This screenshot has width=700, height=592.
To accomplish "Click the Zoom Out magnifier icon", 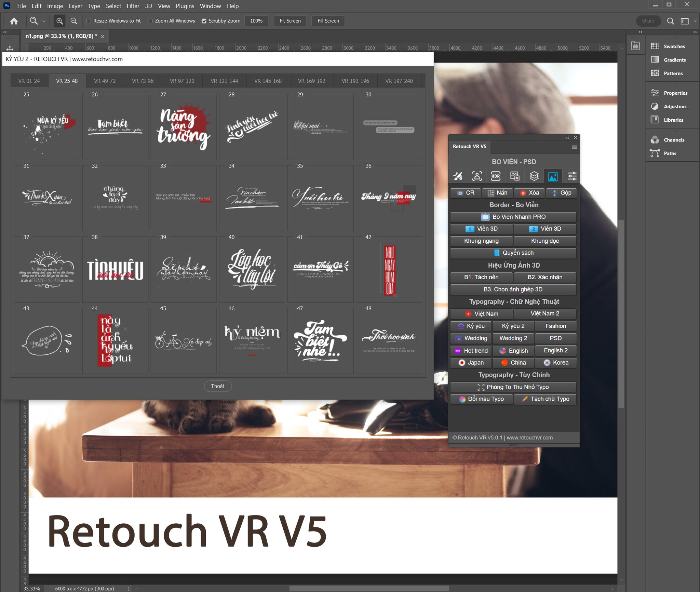I will pyautogui.click(x=73, y=21).
